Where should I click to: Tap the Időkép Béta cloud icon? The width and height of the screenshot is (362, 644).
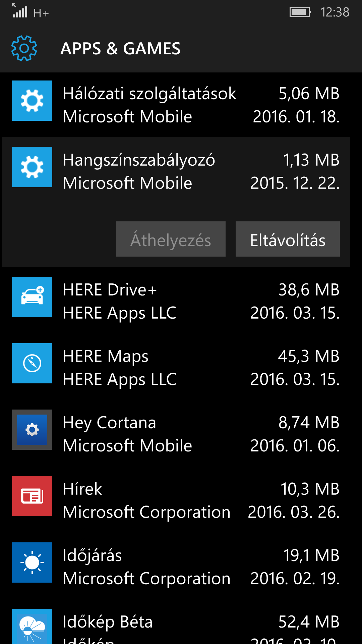(32, 626)
